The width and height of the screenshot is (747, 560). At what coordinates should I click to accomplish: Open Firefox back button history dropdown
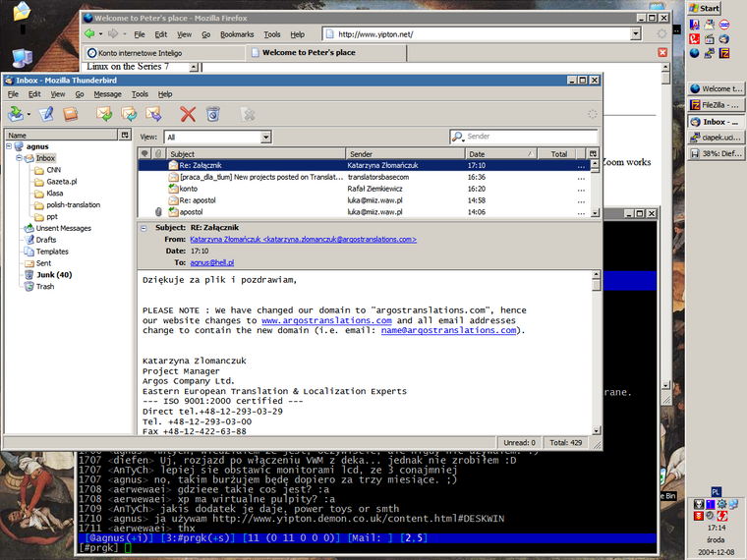(x=100, y=33)
